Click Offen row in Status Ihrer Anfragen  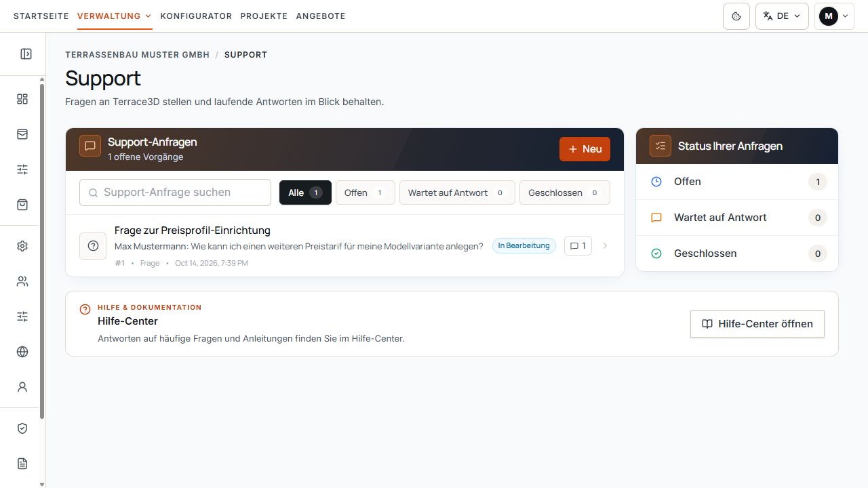(x=737, y=182)
